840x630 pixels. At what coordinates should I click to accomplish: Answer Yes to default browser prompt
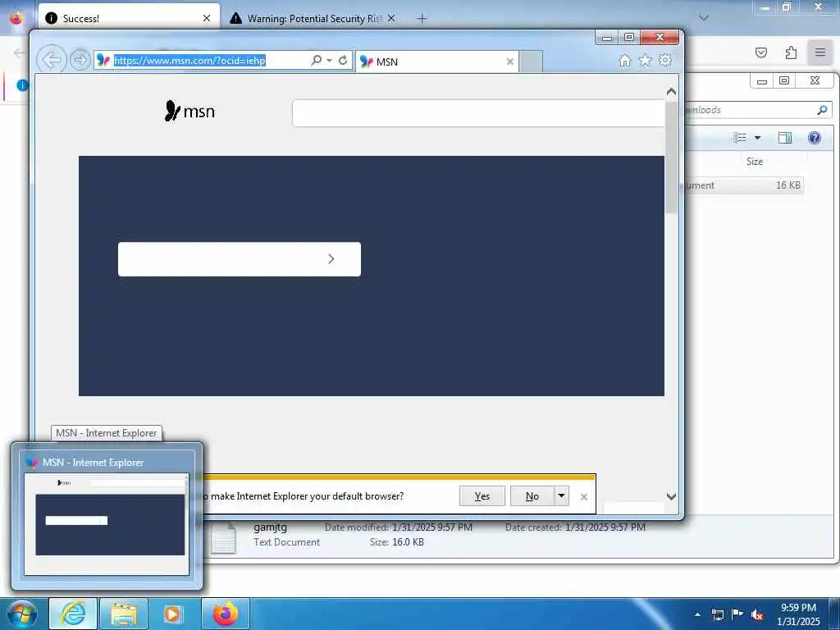click(482, 496)
